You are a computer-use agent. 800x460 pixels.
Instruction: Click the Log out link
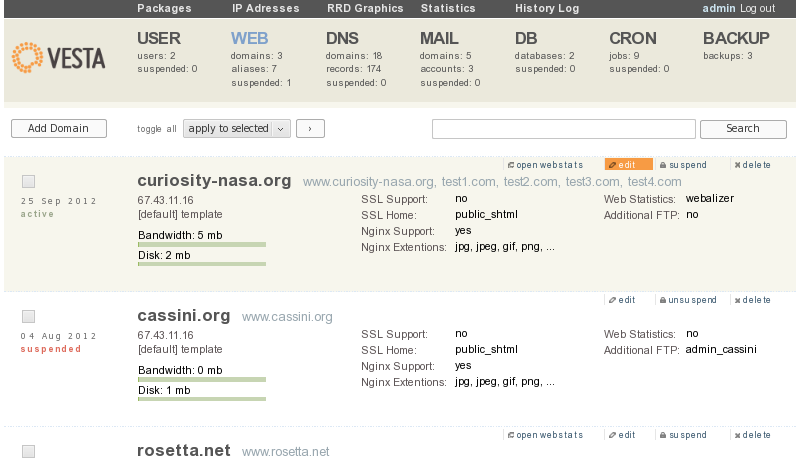pos(757,8)
